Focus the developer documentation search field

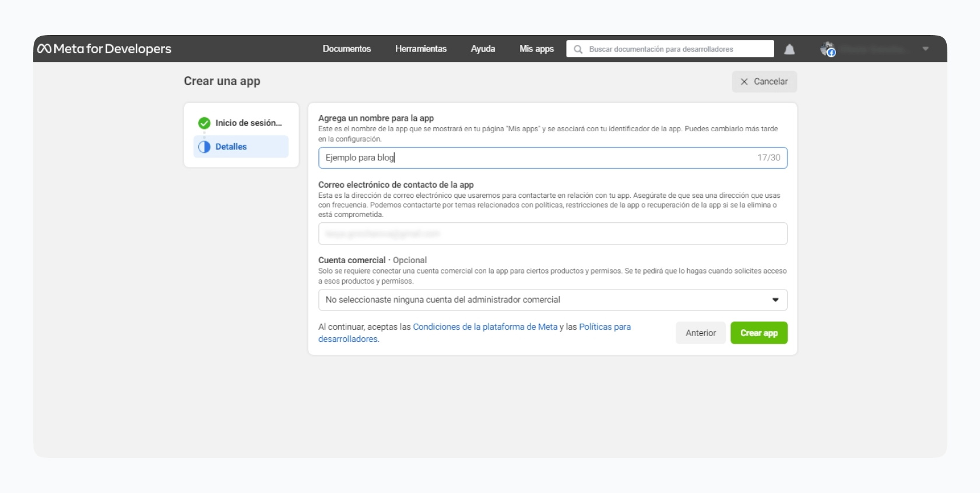(670, 49)
